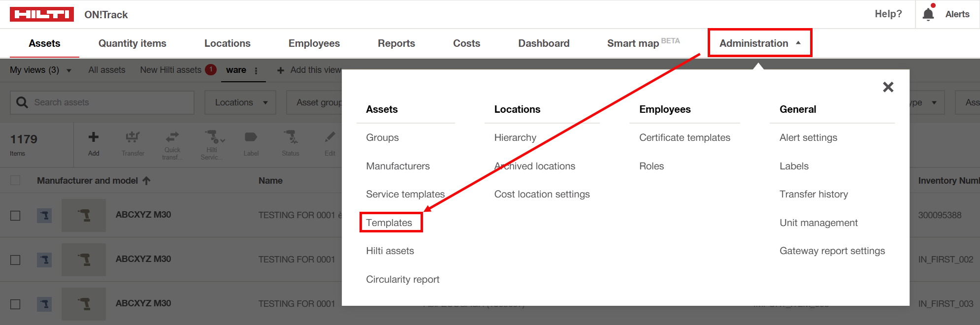This screenshot has height=325, width=980.
Task: Open the ware view options kebab menu
Action: point(256,70)
